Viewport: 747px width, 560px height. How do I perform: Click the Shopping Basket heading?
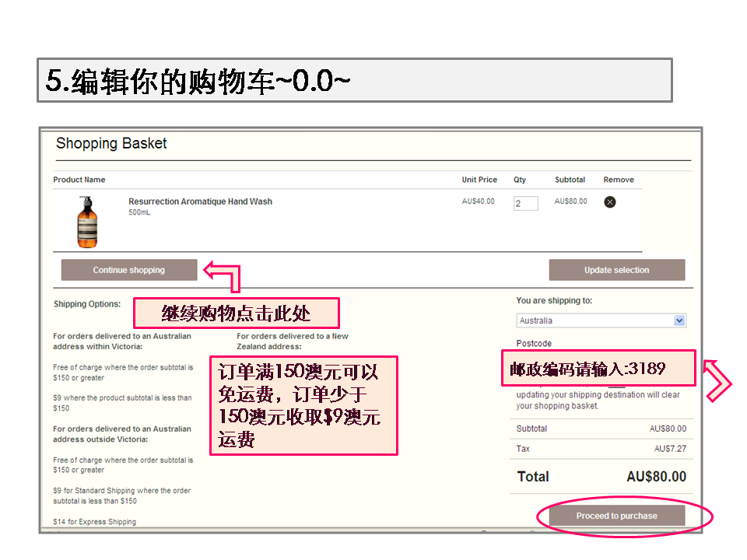click(111, 144)
